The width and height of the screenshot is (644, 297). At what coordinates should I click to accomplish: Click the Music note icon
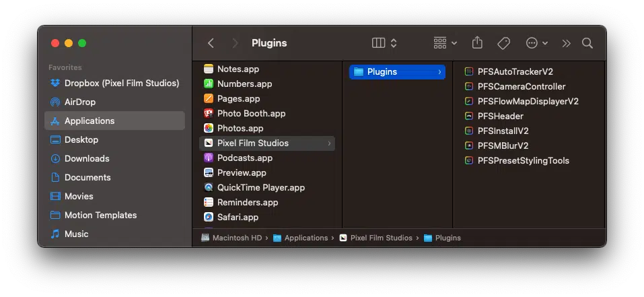coord(55,234)
